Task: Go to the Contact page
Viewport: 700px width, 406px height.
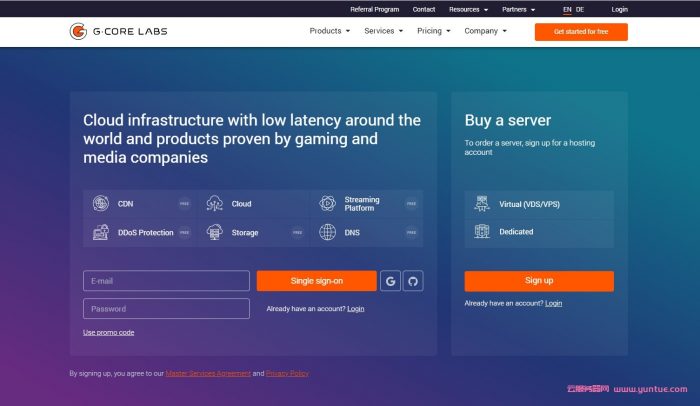Action: pyautogui.click(x=424, y=9)
